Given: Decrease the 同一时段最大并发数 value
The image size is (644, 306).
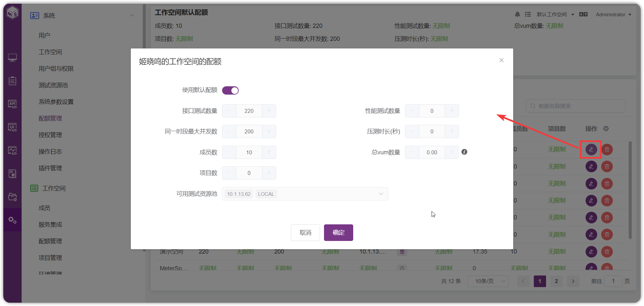Looking at the screenshot, I should coord(229,131).
